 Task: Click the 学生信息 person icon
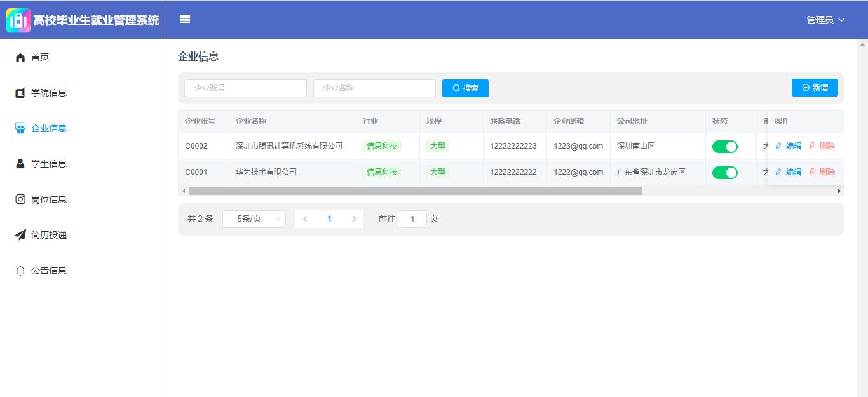(20, 164)
